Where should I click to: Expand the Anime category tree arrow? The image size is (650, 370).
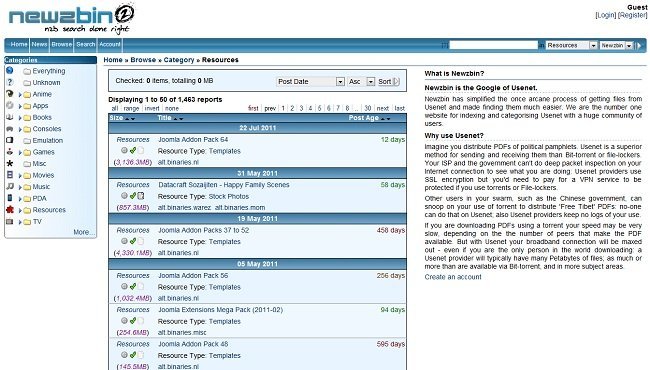[x=19, y=94]
